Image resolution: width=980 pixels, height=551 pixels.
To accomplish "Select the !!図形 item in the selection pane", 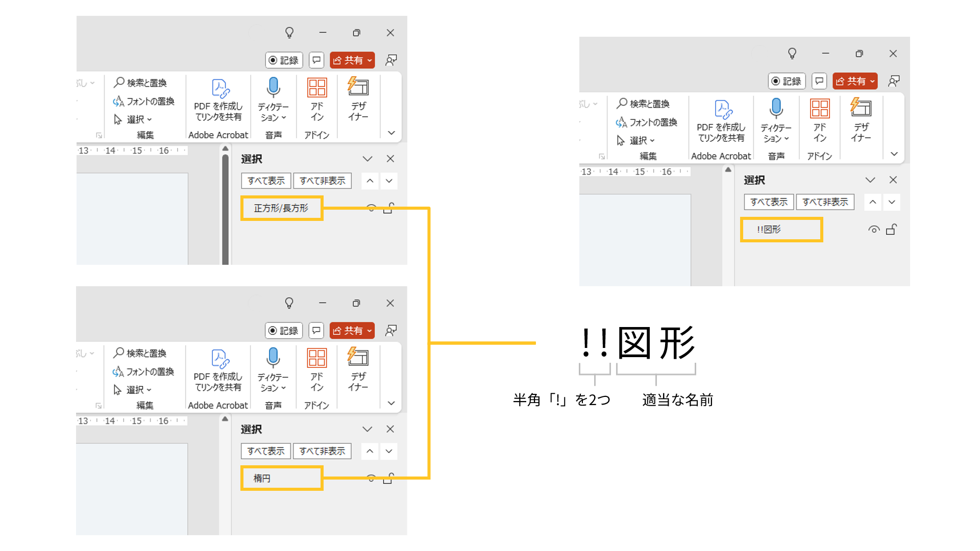I will coord(781,230).
